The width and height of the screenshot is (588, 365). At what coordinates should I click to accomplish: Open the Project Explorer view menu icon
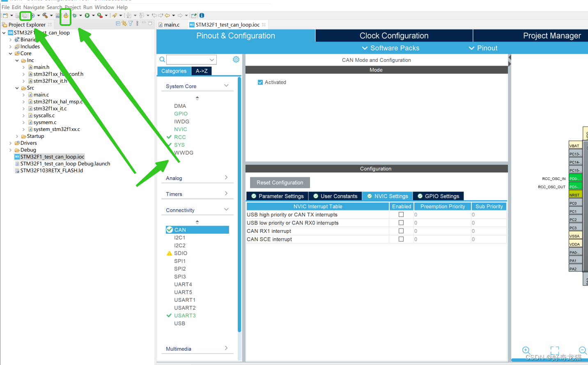(137, 24)
